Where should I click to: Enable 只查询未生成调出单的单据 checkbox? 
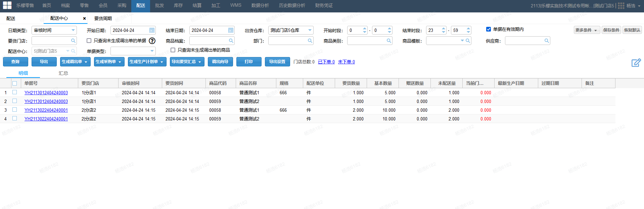pyautogui.click(x=89, y=41)
